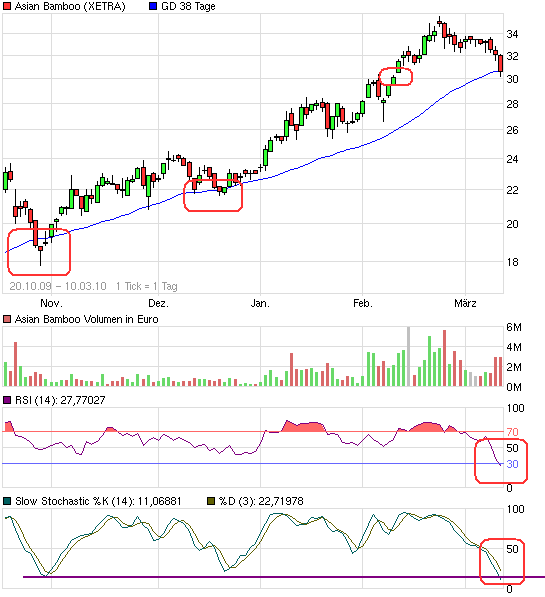Click the price axis value 22
The image size is (545, 597).
512,190
